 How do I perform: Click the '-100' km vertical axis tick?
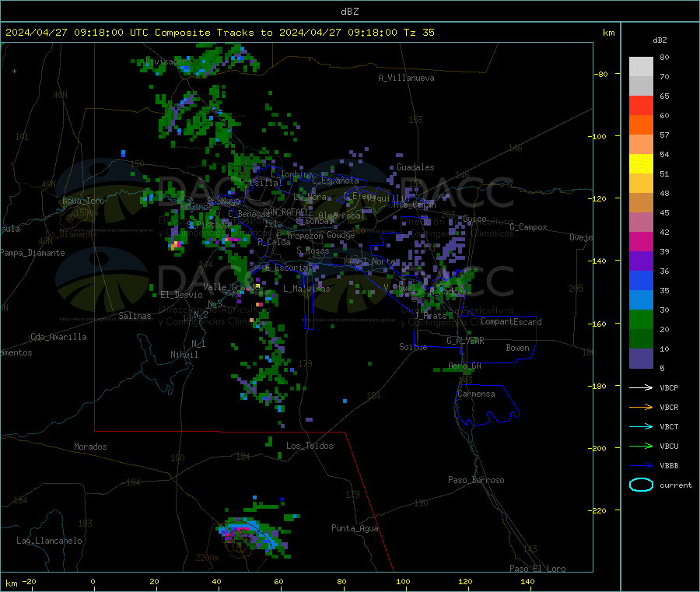(x=599, y=136)
